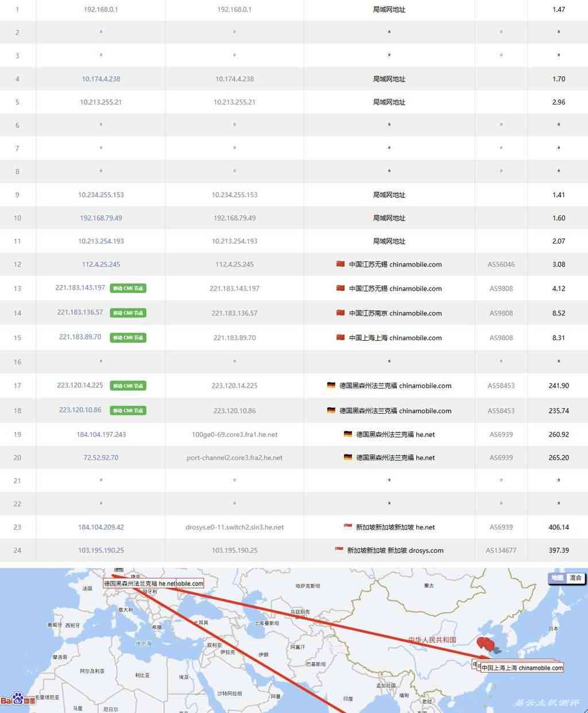Select hostname port-channel2.core3.fra2.he.net
Image resolution: width=588 pixels, height=713 pixels.
234,458
